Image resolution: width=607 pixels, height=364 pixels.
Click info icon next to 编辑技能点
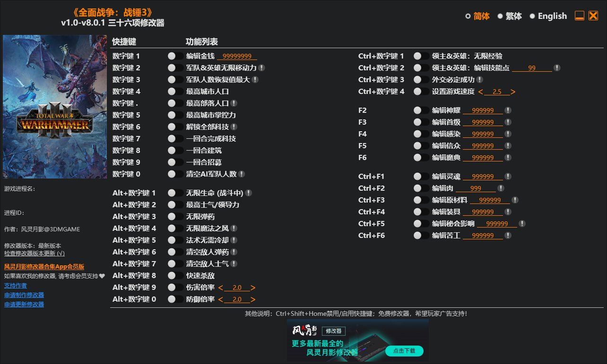557,68
